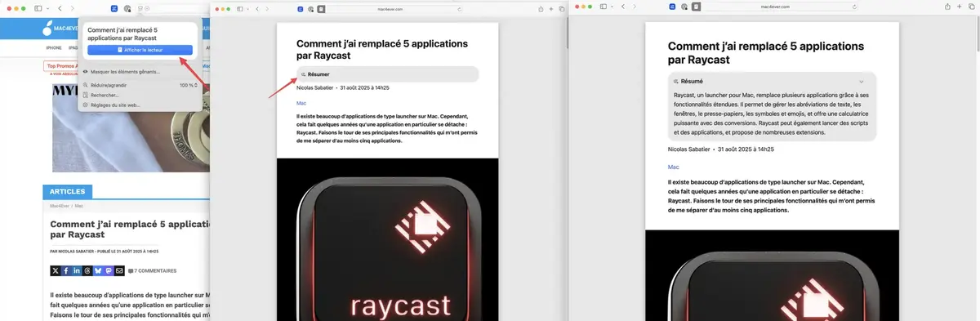Click privacy shield icon in right window
This screenshot has width=980, height=321.
point(684,7)
